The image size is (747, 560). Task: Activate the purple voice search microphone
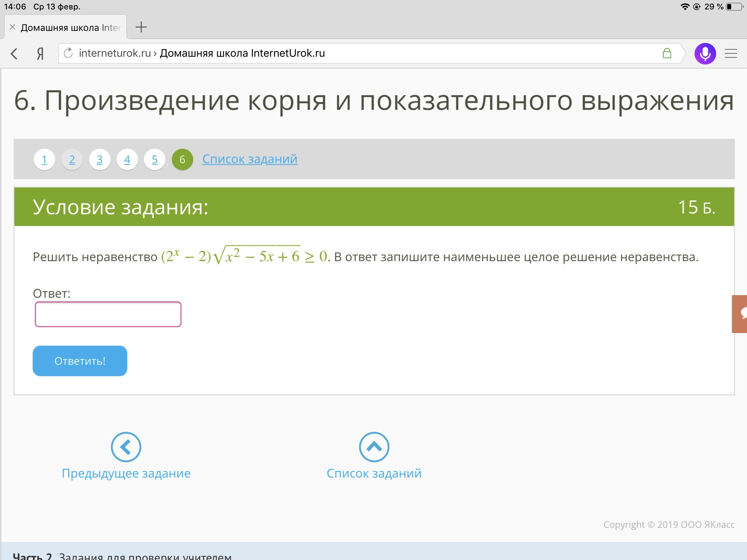pyautogui.click(x=705, y=54)
